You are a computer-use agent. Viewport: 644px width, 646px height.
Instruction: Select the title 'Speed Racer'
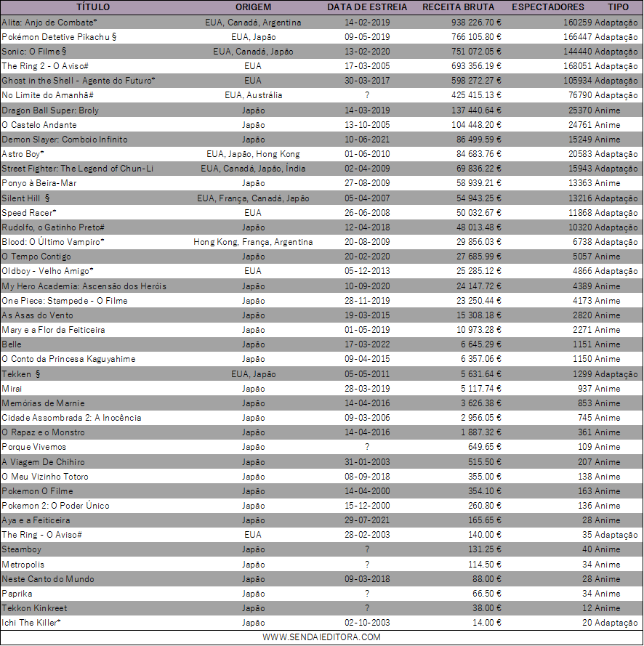point(29,213)
